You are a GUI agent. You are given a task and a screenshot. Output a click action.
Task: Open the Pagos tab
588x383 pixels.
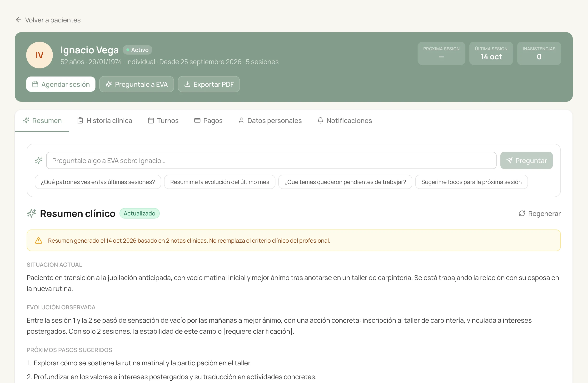pos(208,121)
